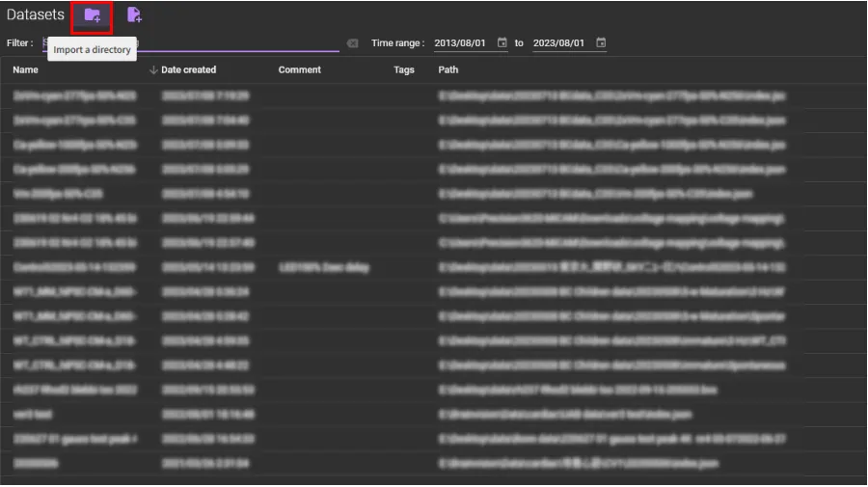Click the import file icon beside folder icon
The width and height of the screenshot is (868, 487).
(x=134, y=15)
